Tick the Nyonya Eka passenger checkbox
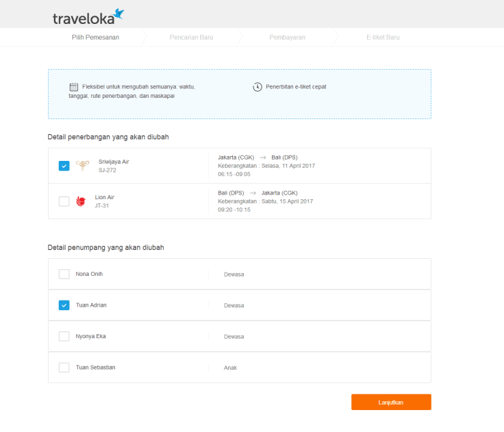 (x=64, y=336)
